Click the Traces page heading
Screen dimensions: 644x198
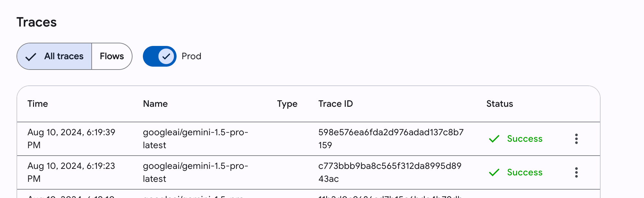point(37,22)
